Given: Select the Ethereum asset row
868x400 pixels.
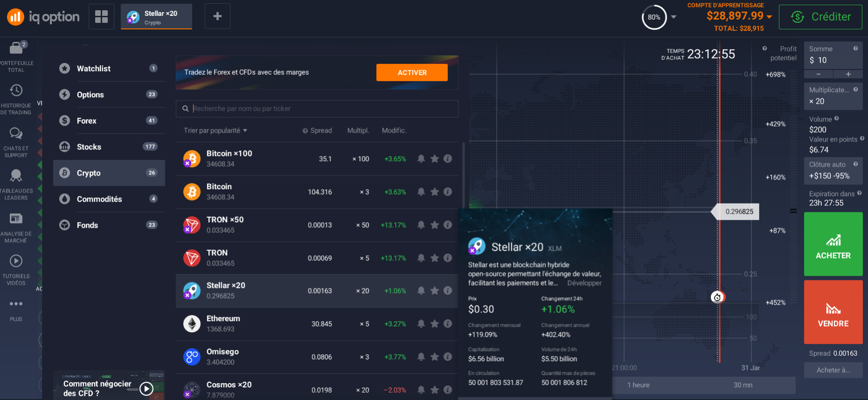Looking at the screenshot, I should click(x=317, y=324).
